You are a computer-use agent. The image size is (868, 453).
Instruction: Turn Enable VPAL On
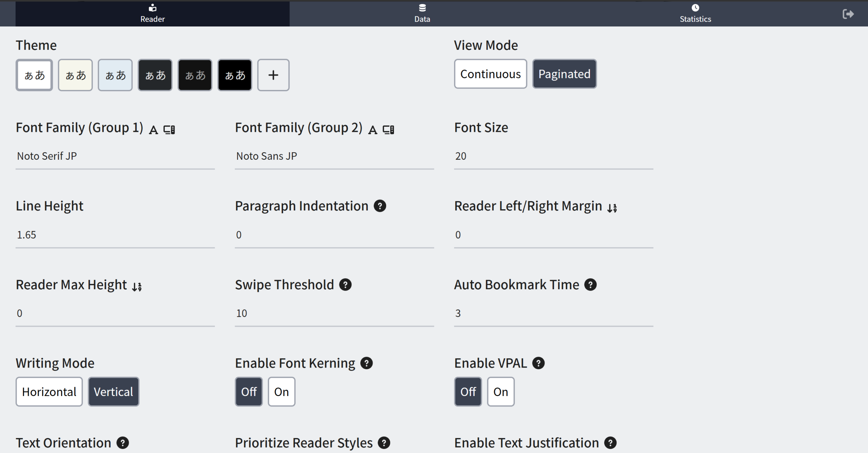(500, 392)
